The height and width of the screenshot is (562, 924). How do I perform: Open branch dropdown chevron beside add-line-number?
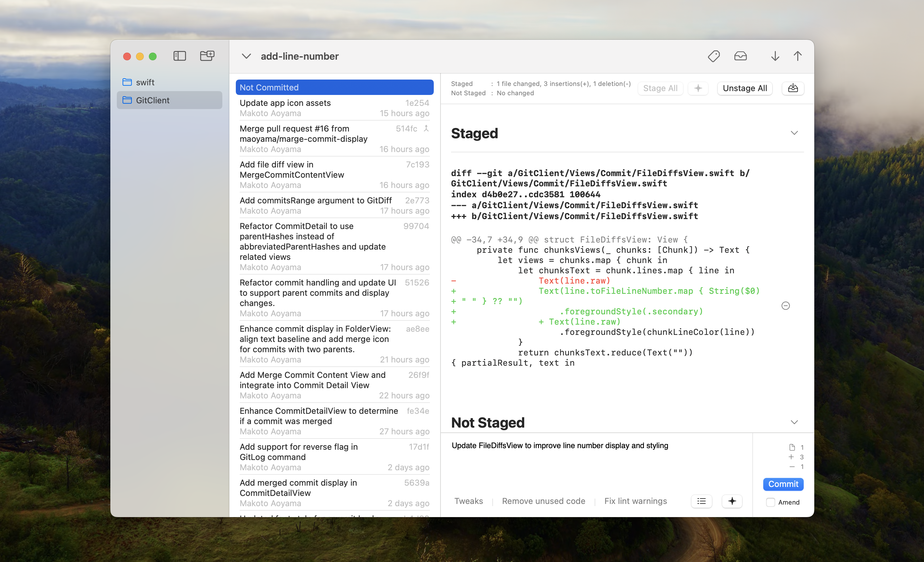click(x=246, y=56)
